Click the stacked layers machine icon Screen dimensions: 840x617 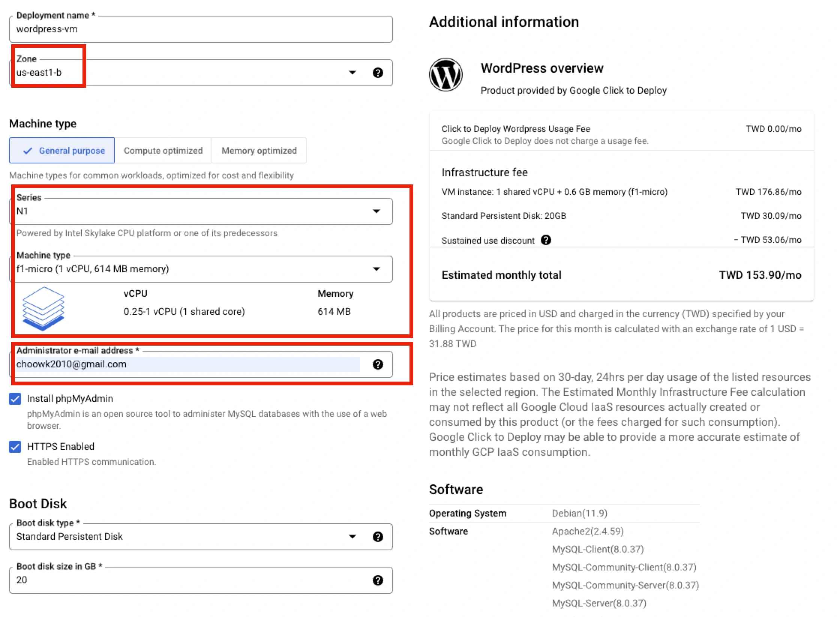(43, 308)
